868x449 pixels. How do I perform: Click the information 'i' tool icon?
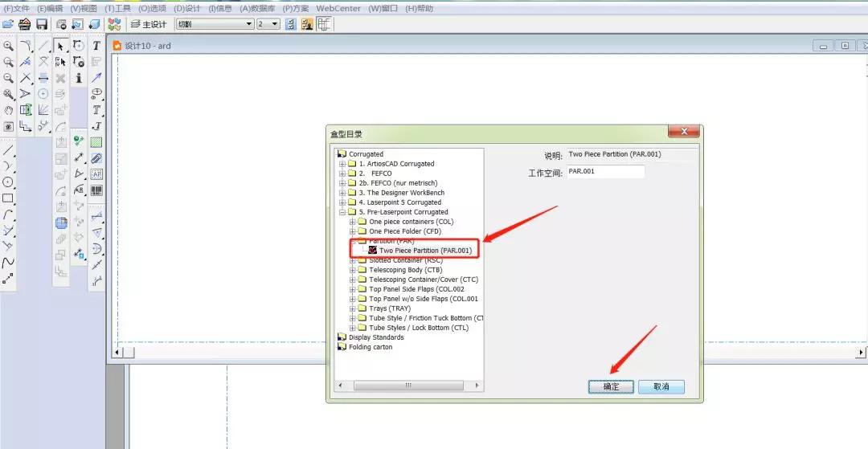pos(79,78)
